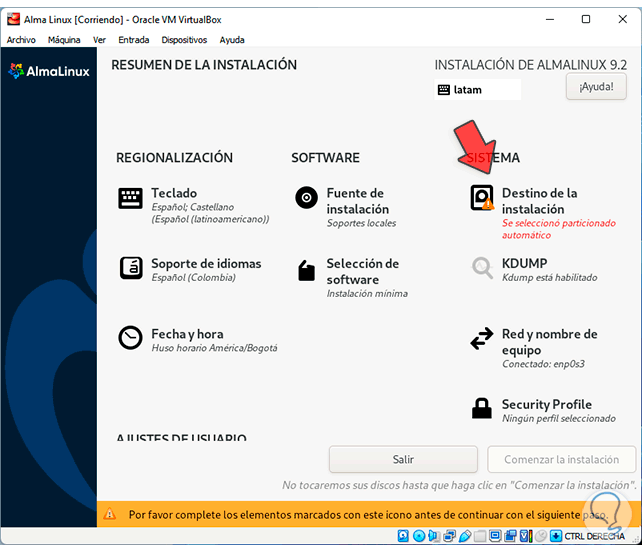The image size is (642, 552).
Task: Click the Destino de la instalación disk icon
Action: (482, 198)
